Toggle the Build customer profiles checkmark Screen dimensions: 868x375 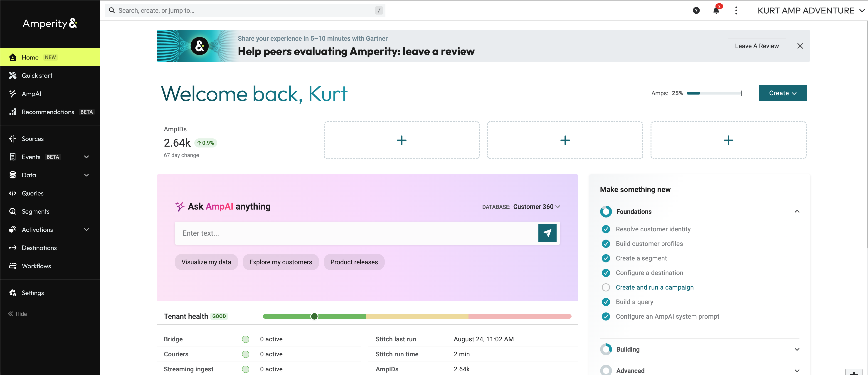point(606,244)
